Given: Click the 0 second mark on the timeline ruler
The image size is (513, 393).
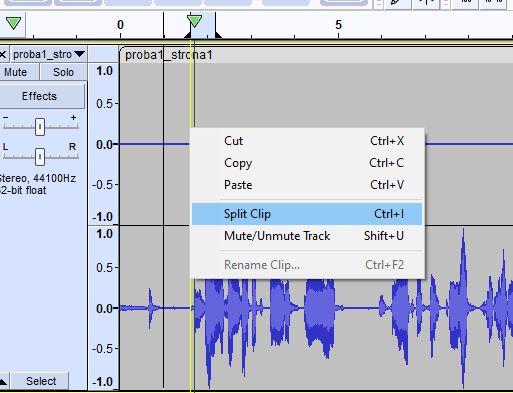Looking at the screenshot, I should point(120,25).
